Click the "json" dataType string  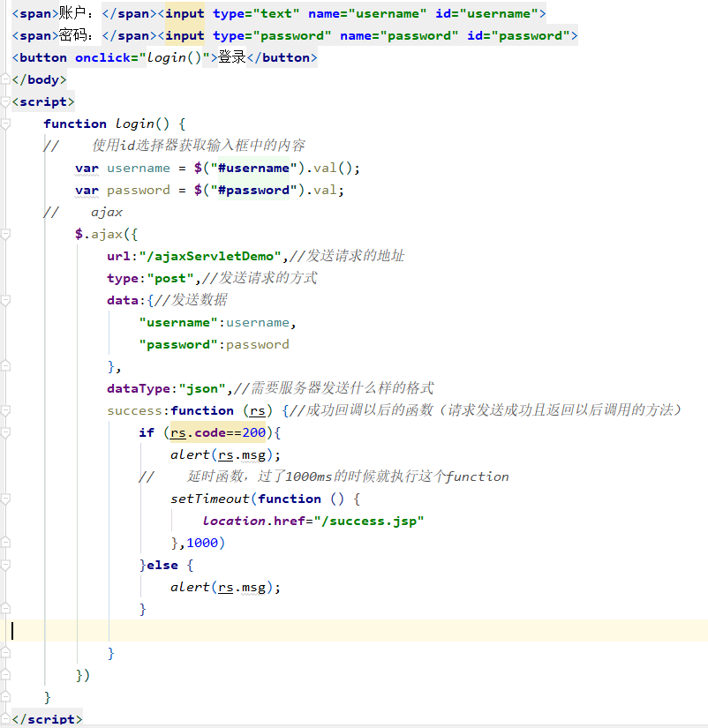coord(202,388)
